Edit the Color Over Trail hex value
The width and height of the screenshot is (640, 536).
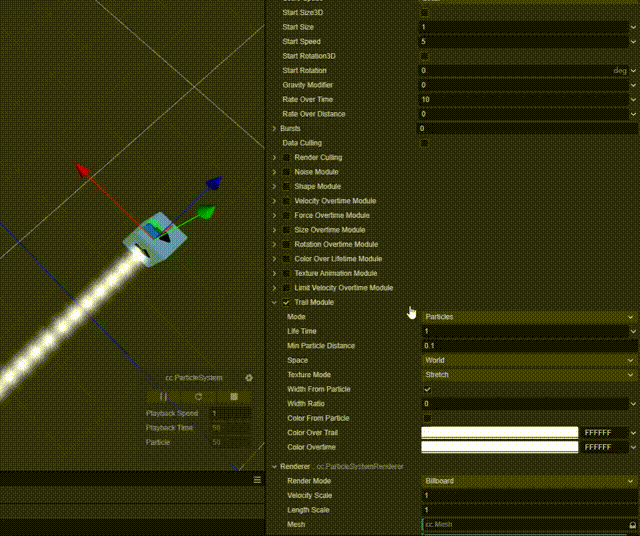point(604,433)
